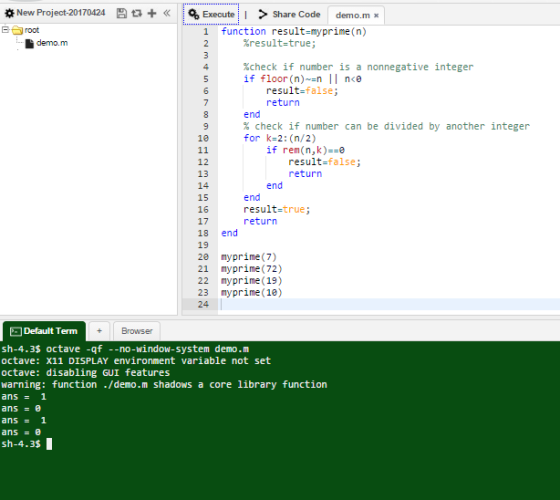Click the nonnegative integer comment line
The height and width of the screenshot is (500, 560).
coord(358,67)
